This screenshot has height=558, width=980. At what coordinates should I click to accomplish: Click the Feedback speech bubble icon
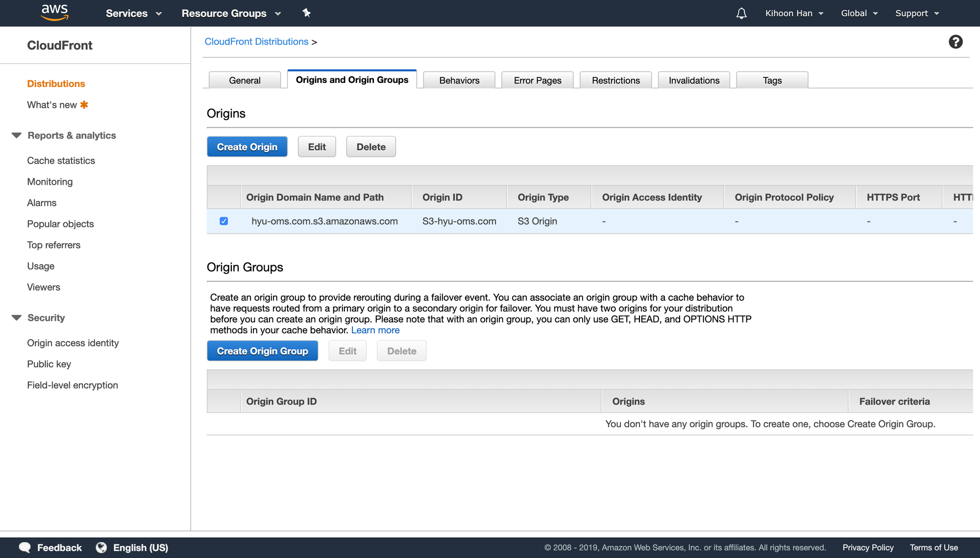pos(25,547)
